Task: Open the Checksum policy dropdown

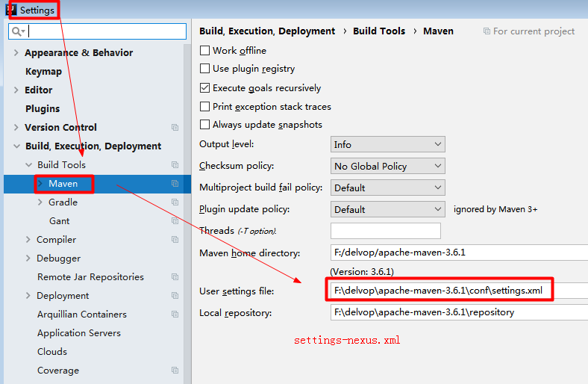Action: [x=387, y=166]
